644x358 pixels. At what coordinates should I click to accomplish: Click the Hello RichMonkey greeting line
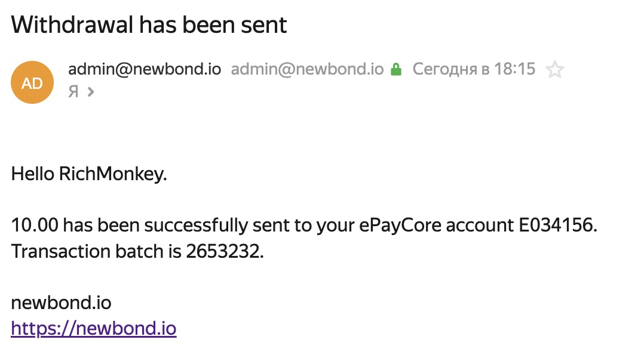click(89, 174)
